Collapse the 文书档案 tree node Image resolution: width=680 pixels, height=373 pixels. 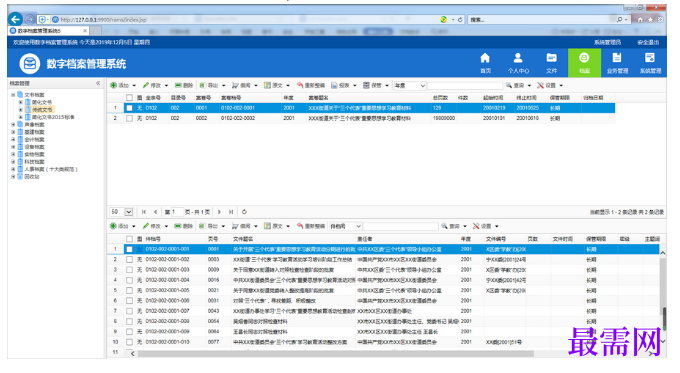coord(13,95)
